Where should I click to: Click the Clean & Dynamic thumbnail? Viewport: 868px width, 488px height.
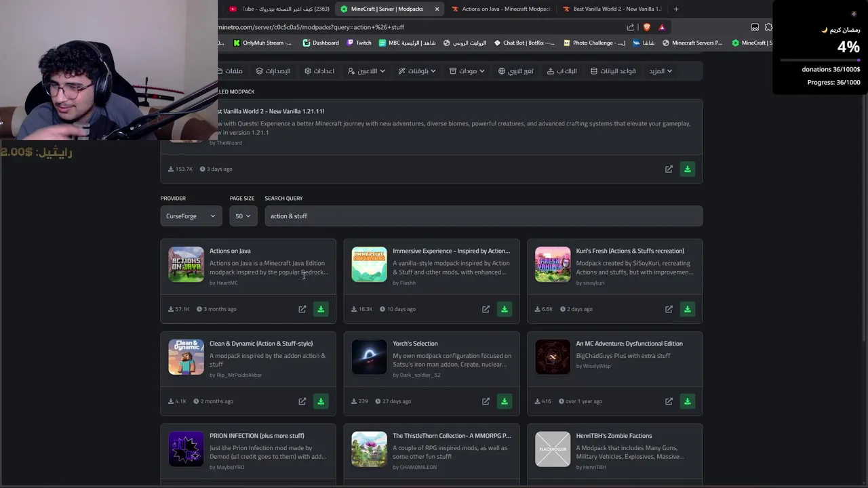coord(186,357)
